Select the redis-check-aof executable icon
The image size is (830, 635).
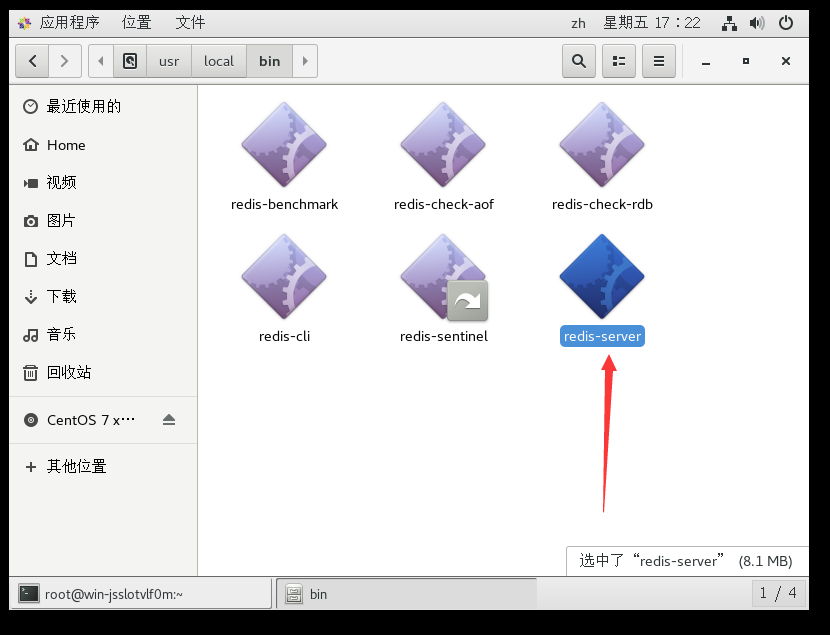pyautogui.click(x=443, y=144)
